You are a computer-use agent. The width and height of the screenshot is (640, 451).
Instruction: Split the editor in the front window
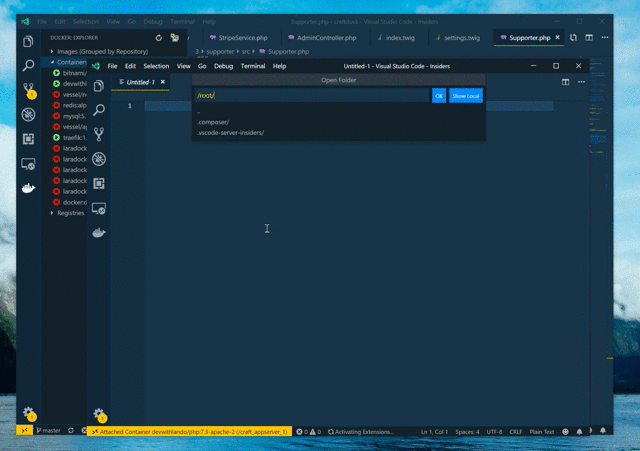pos(565,82)
